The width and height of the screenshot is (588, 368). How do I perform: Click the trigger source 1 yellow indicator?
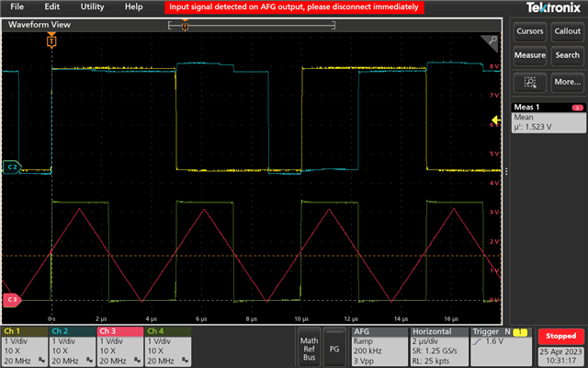pos(520,332)
